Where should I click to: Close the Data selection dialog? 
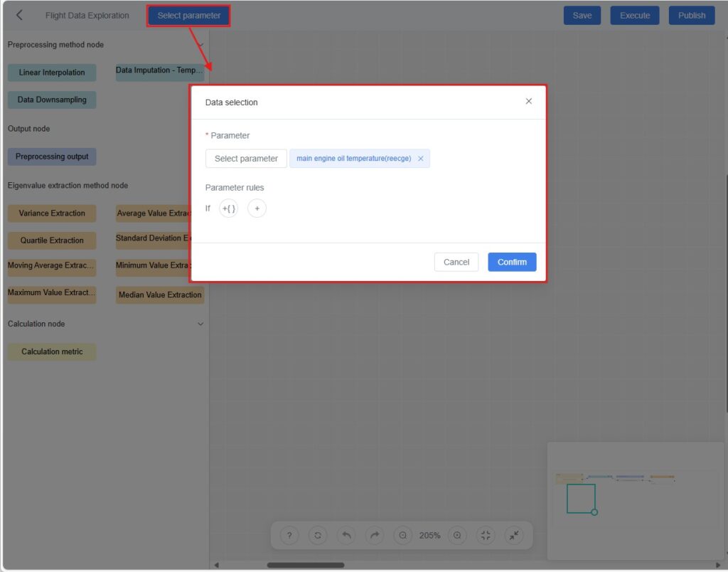(528, 102)
